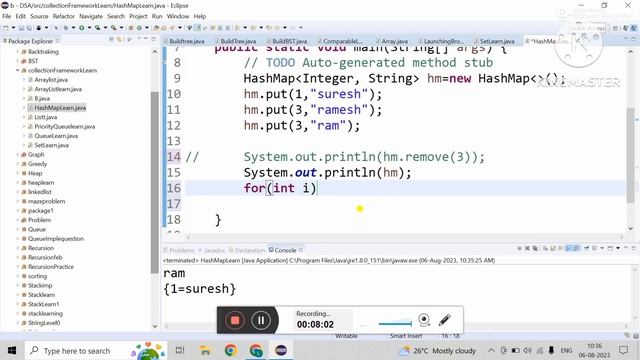
Task: Click the Pin Console icon
Action: [x=587, y=248]
